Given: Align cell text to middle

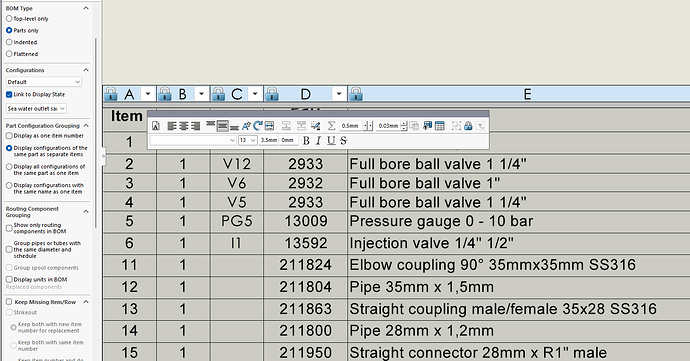Looking at the screenshot, I should 223,126.
